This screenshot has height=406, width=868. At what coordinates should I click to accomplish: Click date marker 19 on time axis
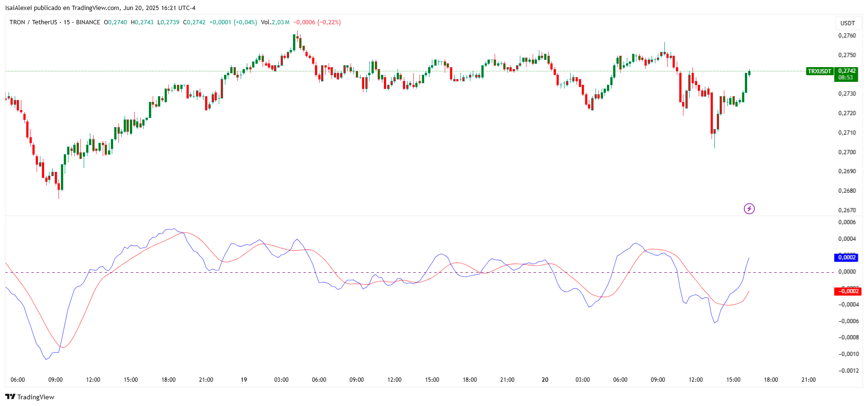tap(244, 380)
